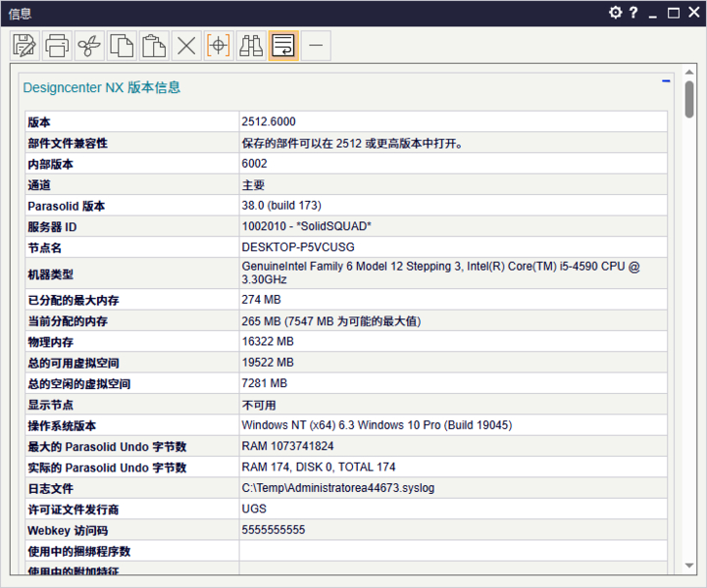Toggle the word wrap icon

[283, 45]
